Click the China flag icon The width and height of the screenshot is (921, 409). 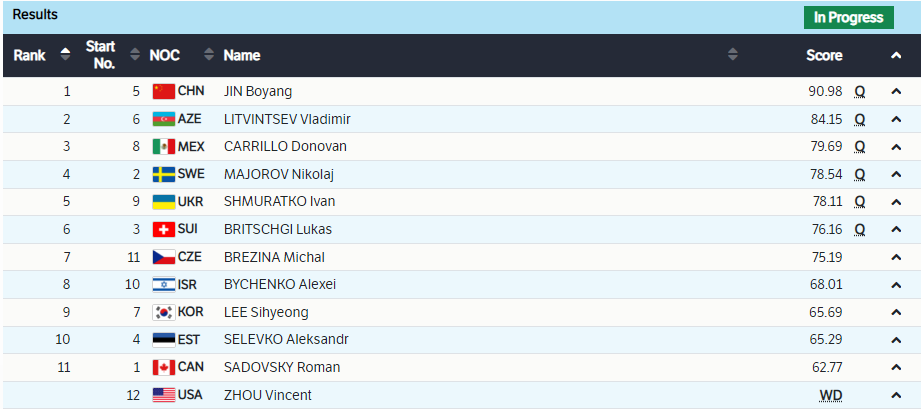click(x=163, y=91)
